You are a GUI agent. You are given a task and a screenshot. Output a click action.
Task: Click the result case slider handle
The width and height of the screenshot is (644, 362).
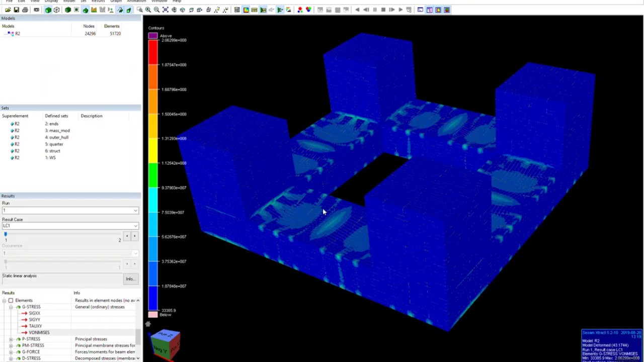coord(6,235)
